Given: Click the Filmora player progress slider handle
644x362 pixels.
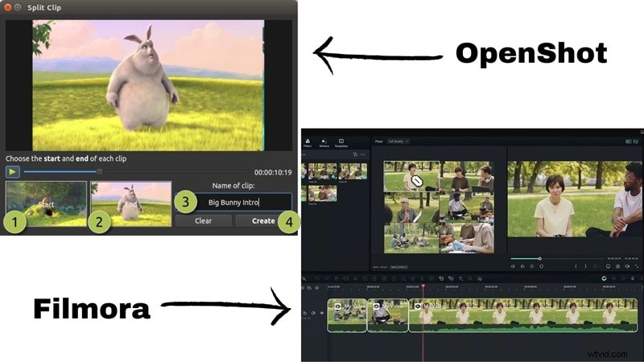Looking at the screenshot, I should (x=539, y=258).
